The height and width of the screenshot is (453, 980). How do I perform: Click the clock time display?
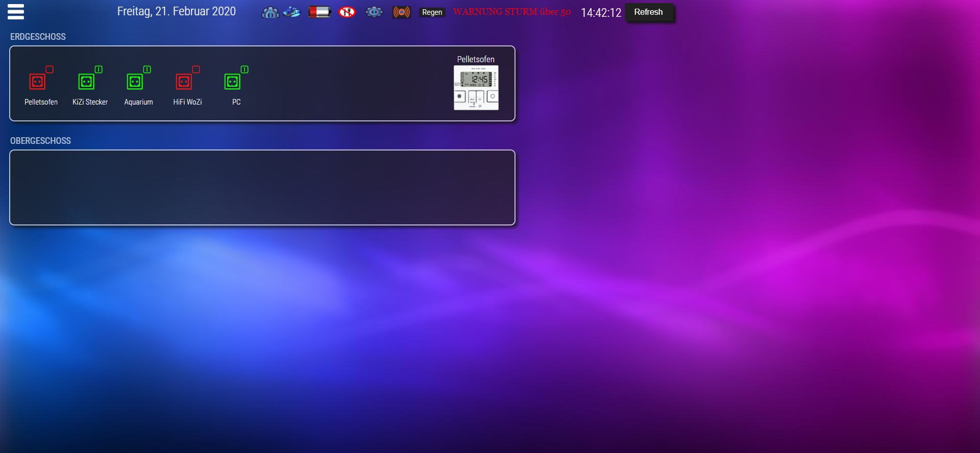pos(601,13)
